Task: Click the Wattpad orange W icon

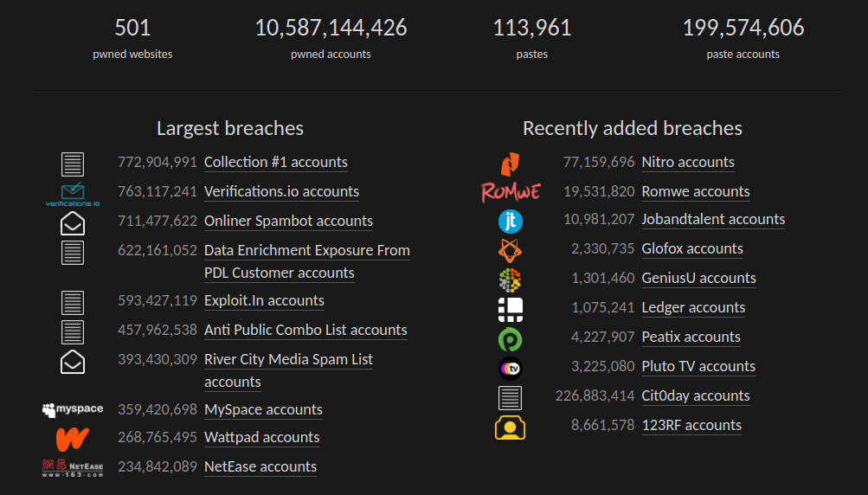Action: [x=73, y=438]
